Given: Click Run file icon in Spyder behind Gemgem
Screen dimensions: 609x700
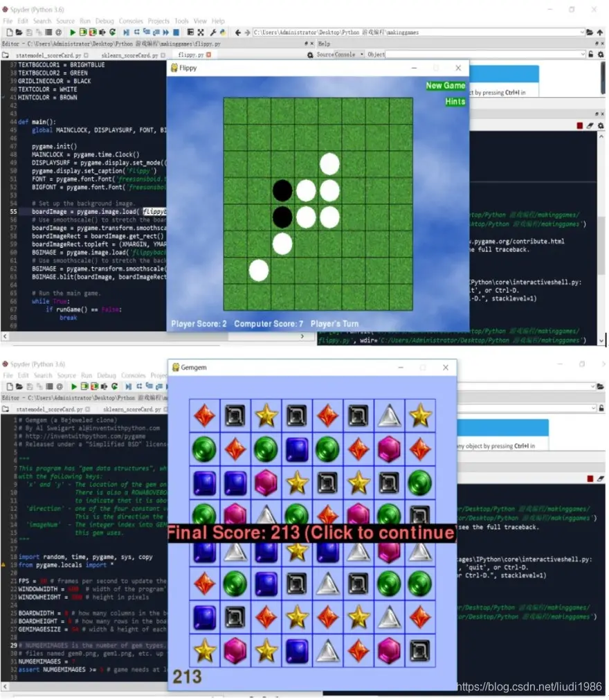Looking at the screenshot, I should 74,386.
